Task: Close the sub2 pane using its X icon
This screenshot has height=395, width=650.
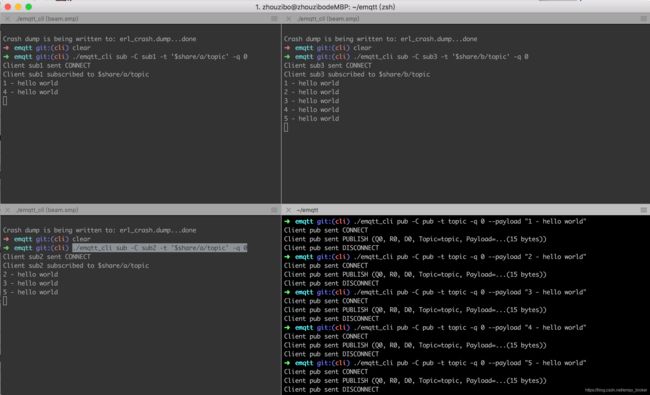Action: click(x=7, y=210)
